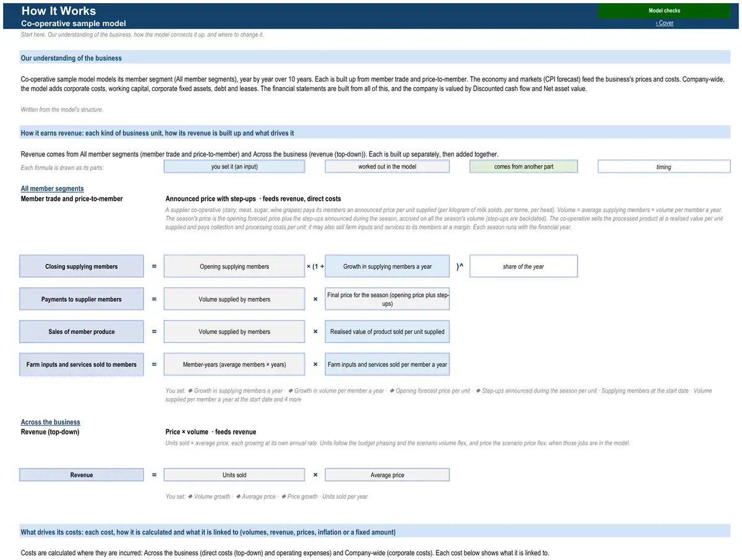Select the 'timing' legend box
This screenshot has height=560, width=742.
pos(664,166)
